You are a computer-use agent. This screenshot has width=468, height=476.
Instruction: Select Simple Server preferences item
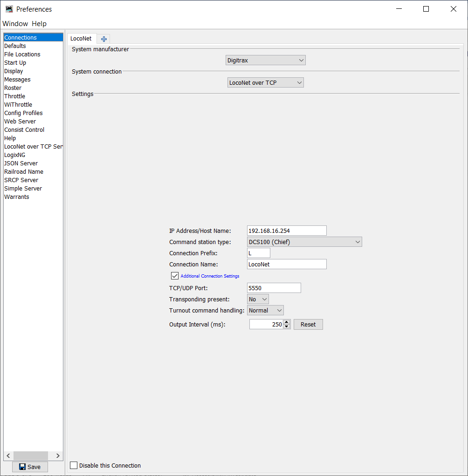pos(34,189)
